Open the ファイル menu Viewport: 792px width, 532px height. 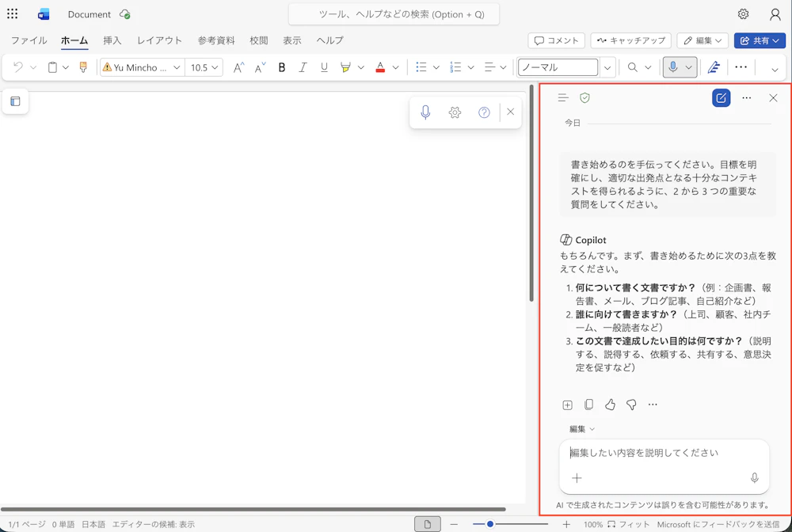(x=29, y=40)
